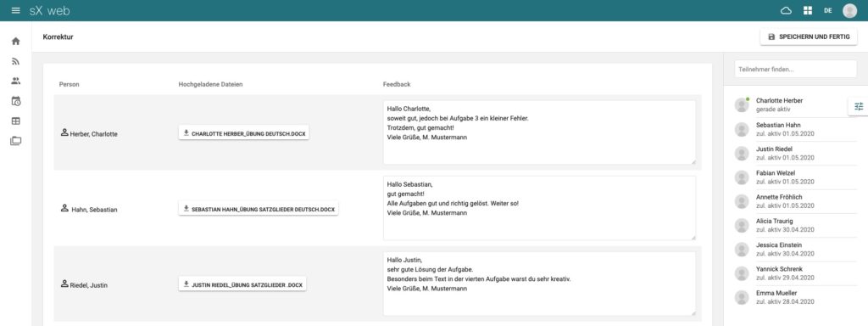868x326 pixels.
Task: Open the news feed sidebar icon
Action: point(15,61)
